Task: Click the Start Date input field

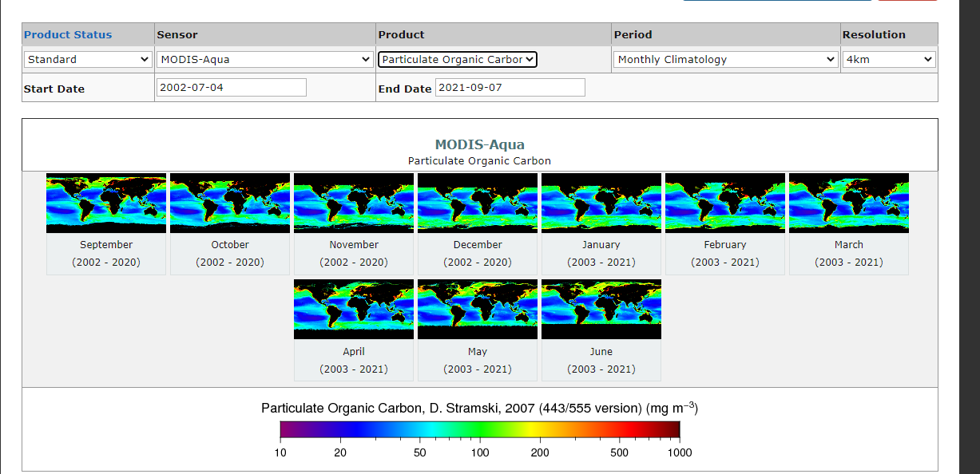Action: pos(231,88)
